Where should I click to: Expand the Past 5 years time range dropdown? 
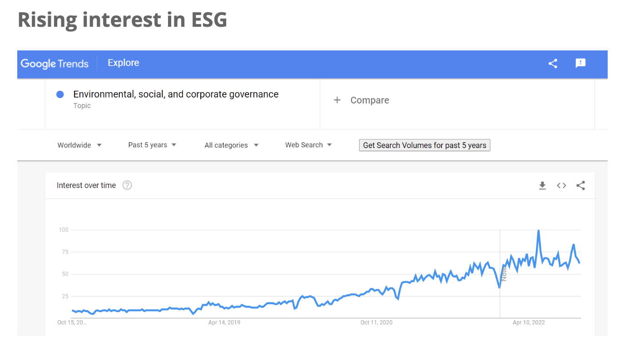click(152, 145)
